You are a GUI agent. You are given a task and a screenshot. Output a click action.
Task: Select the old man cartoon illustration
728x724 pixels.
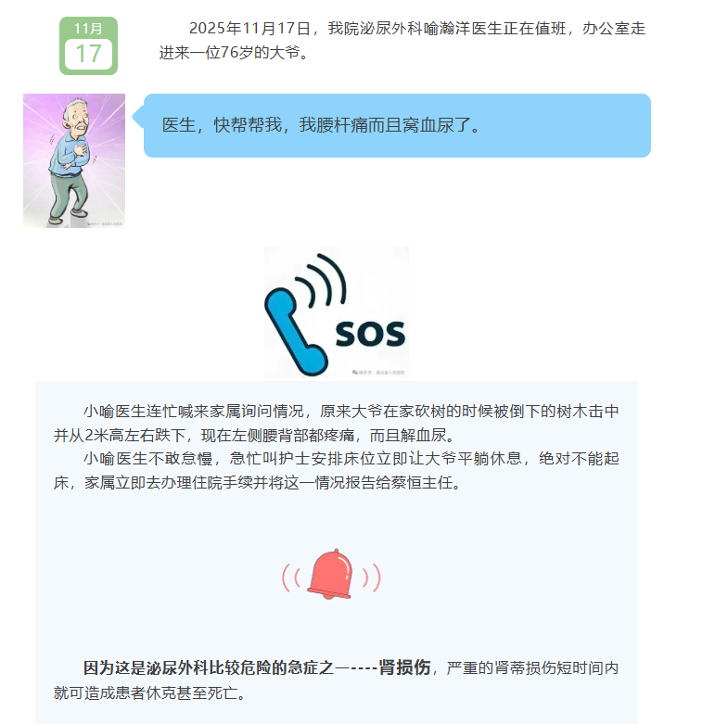(74, 160)
